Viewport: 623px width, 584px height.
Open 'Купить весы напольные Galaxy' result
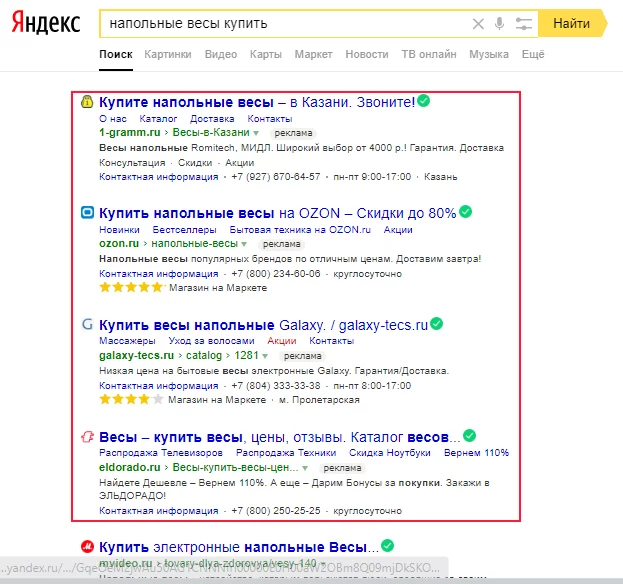click(x=263, y=325)
